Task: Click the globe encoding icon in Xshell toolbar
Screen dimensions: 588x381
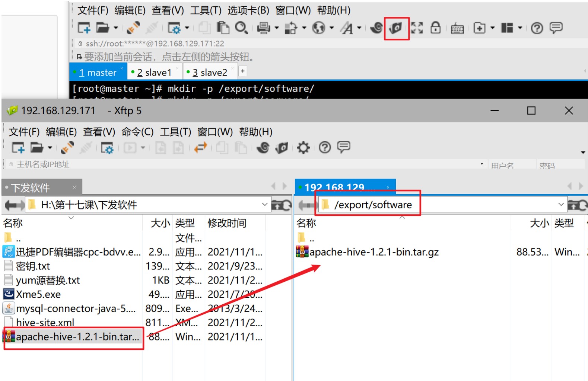Action: (x=319, y=28)
